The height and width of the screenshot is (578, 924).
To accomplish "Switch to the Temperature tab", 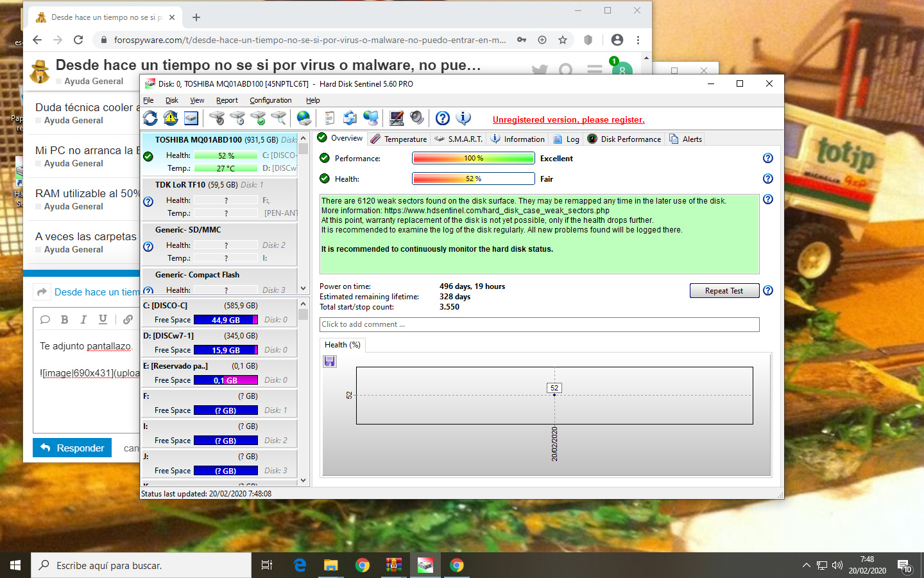I will pos(398,139).
